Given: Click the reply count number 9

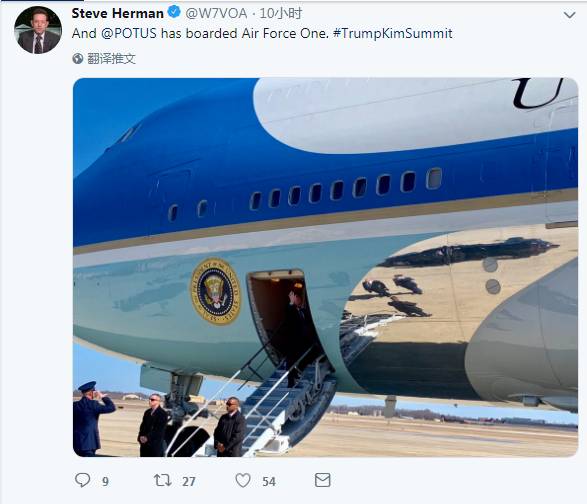Looking at the screenshot, I should (x=106, y=481).
